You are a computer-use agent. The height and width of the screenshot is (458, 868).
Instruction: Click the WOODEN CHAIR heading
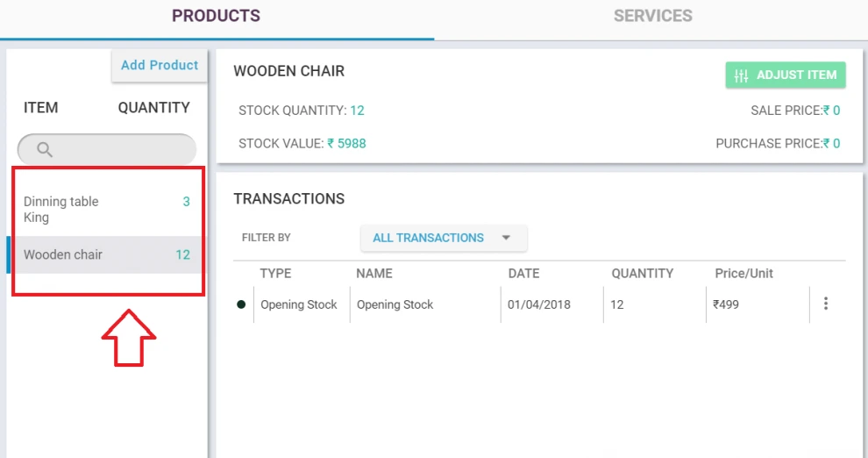click(x=289, y=71)
